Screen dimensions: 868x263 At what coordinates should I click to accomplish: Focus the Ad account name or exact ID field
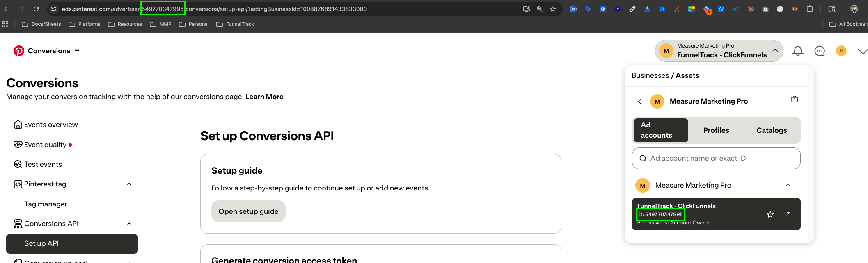click(716, 158)
